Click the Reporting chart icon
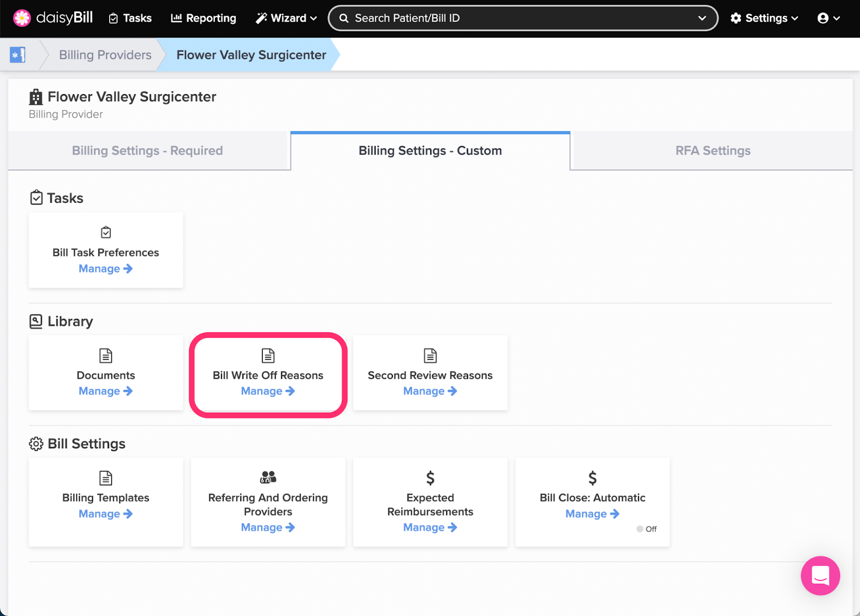This screenshot has height=616, width=860. pyautogui.click(x=176, y=18)
